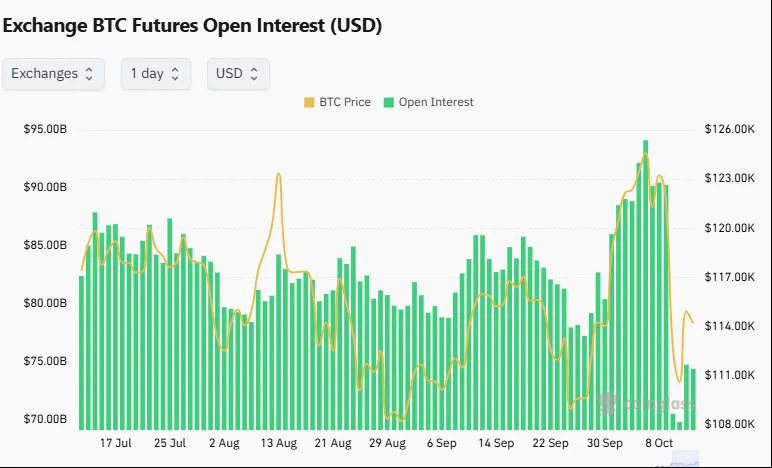772x468 pixels.
Task: Click the $95.00B left axis label
Action: (45, 129)
